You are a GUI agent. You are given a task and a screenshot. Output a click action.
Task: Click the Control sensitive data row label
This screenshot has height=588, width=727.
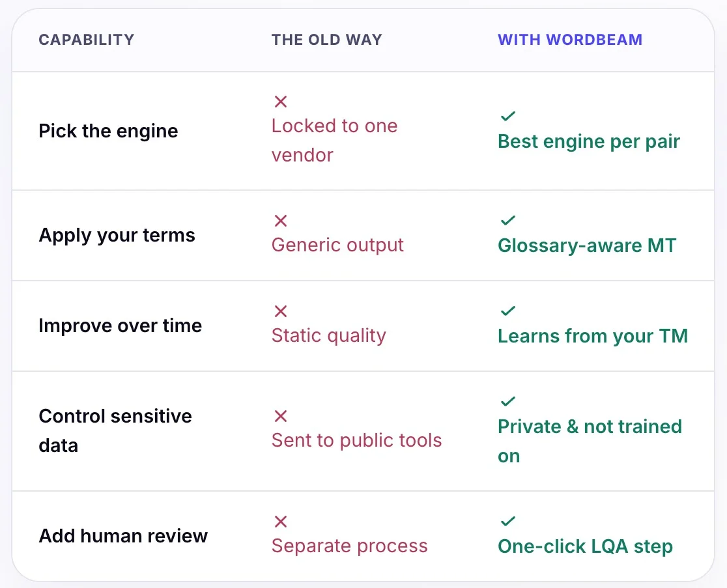pos(115,431)
